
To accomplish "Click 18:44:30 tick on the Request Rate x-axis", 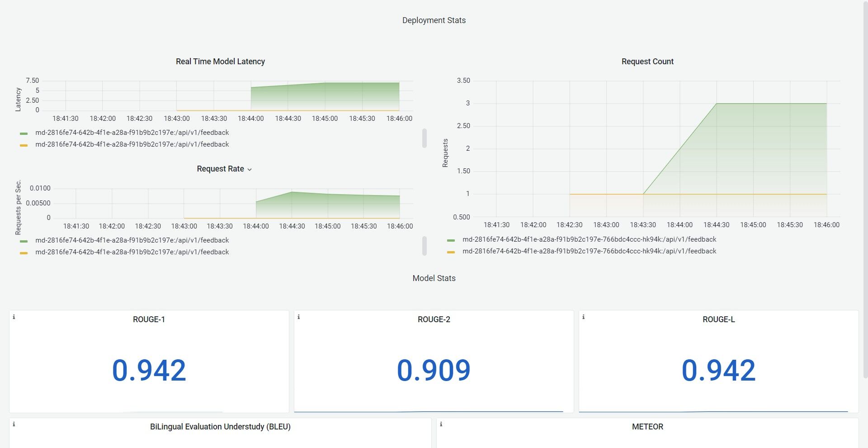I will pyautogui.click(x=292, y=226).
